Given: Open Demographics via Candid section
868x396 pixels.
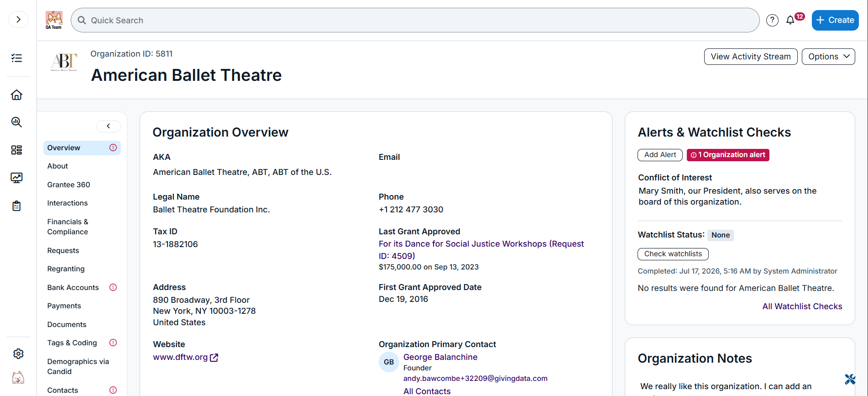Looking at the screenshot, I should point(78,367).
